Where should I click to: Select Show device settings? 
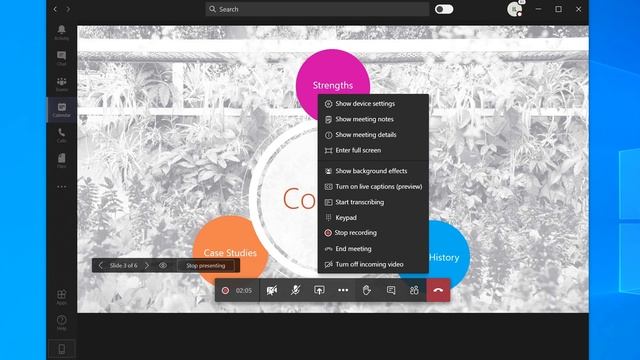(373, 104)
